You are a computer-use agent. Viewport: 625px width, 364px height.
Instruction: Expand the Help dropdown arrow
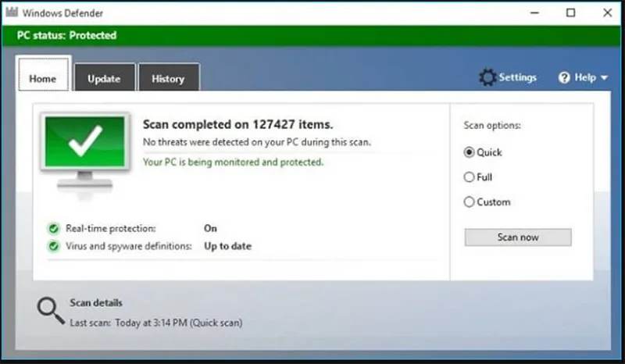(x=604, y=78)
